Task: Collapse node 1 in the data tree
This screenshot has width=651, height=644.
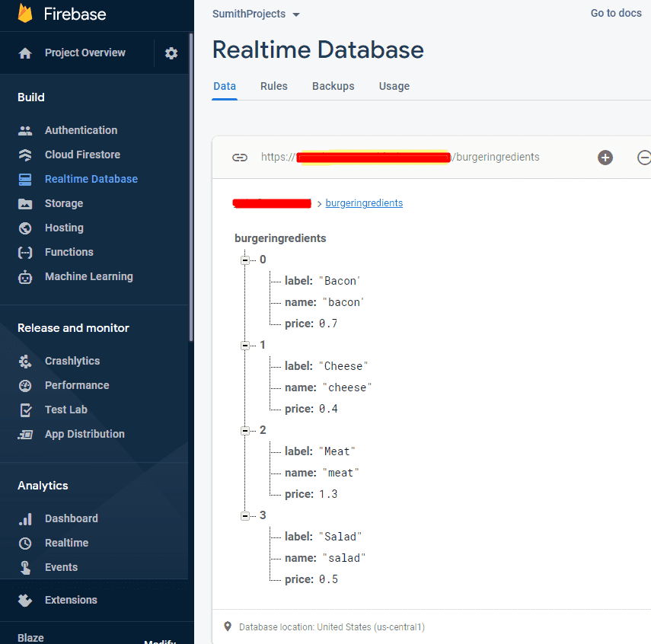Action: 245,346
